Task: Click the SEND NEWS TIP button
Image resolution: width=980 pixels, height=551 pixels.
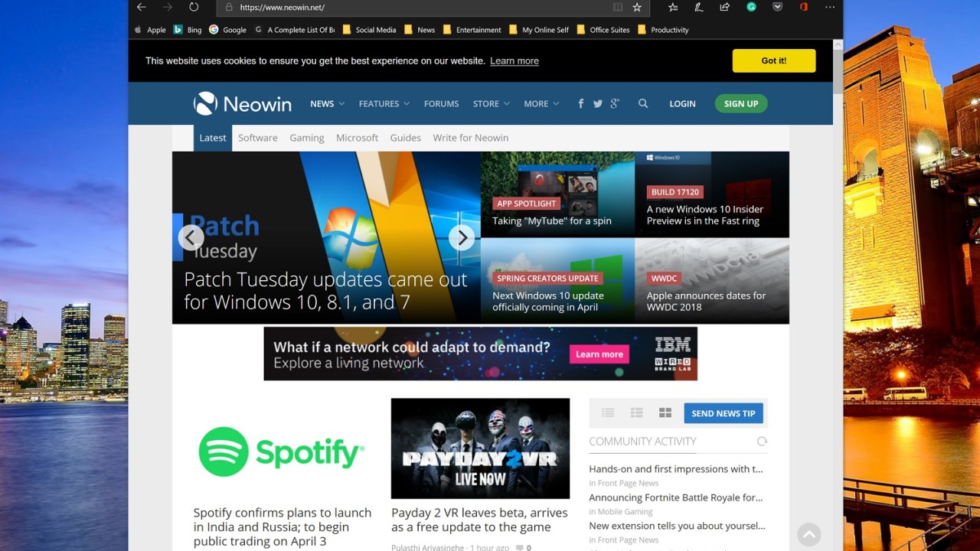Action: click(x=724, y=413)
